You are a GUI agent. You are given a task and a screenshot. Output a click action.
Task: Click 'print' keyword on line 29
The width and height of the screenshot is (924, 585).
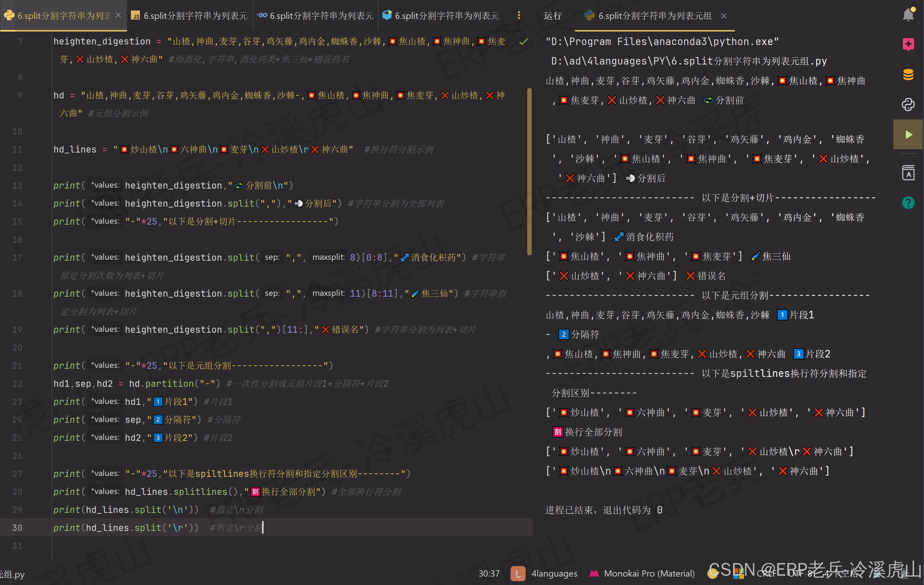[x=67, y=509]
